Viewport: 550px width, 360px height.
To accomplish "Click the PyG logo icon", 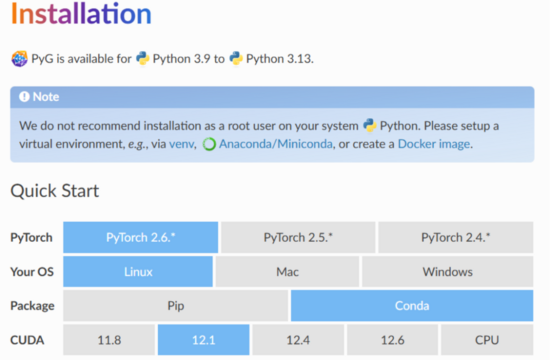I will pyautogui.click(x=19, y=59).
